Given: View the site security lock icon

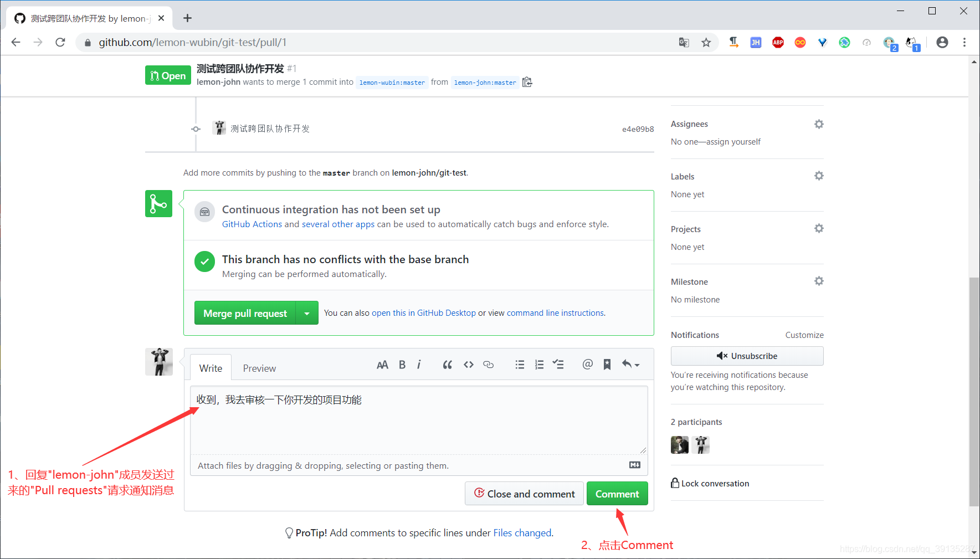Looking at the screenshot, I should 88,42.
